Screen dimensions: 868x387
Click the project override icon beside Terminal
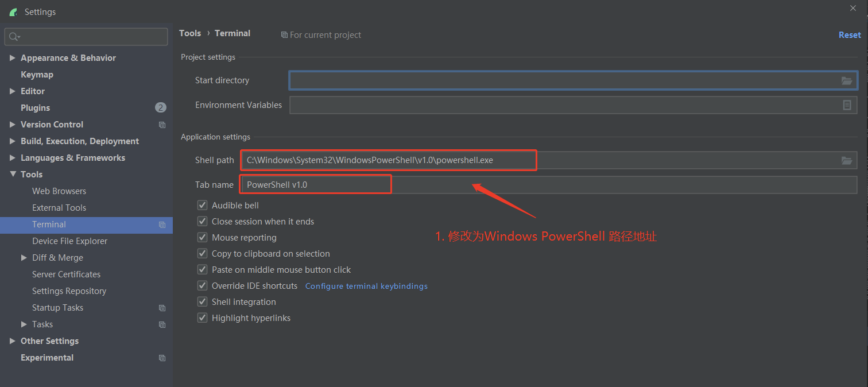[162, 225]
